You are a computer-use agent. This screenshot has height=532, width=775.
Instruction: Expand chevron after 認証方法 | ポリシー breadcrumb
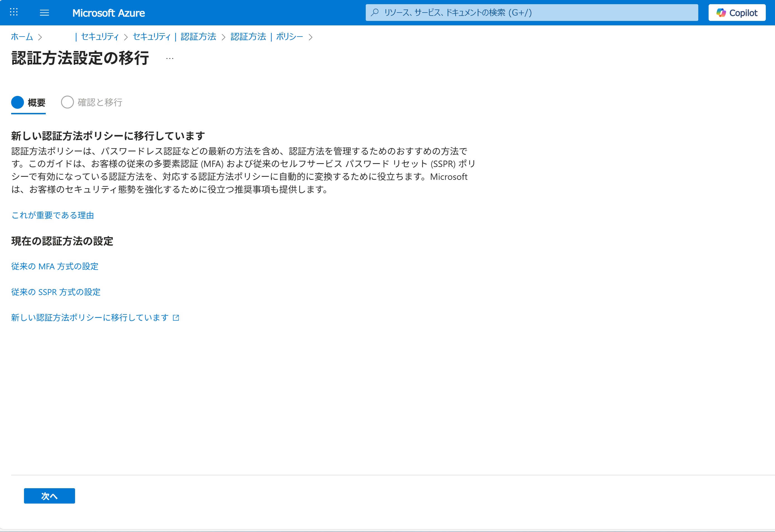coord(311,37)
